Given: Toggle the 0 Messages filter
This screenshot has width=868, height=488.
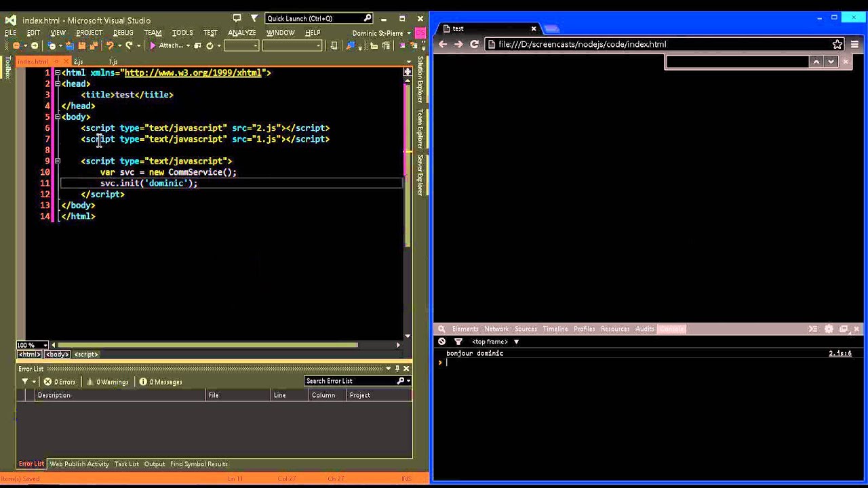Looking at the screenshot, I should pyautogui.click(x=161, y=382).
